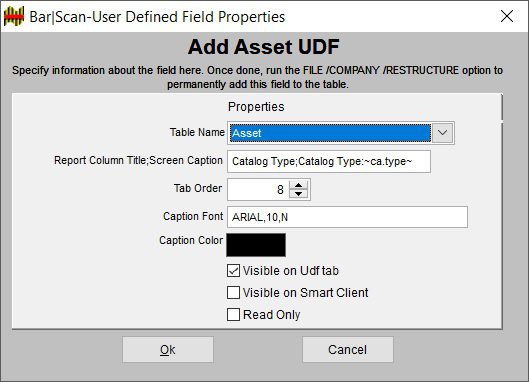Enable the Visible on Smart Client checkbox
529x382 pixels.
(x=233, y=293)
